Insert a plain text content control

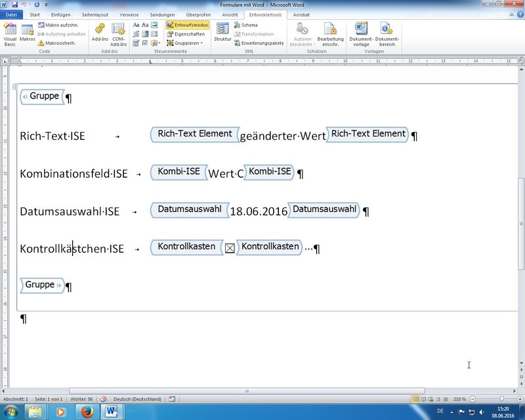[x=145, y=25]
